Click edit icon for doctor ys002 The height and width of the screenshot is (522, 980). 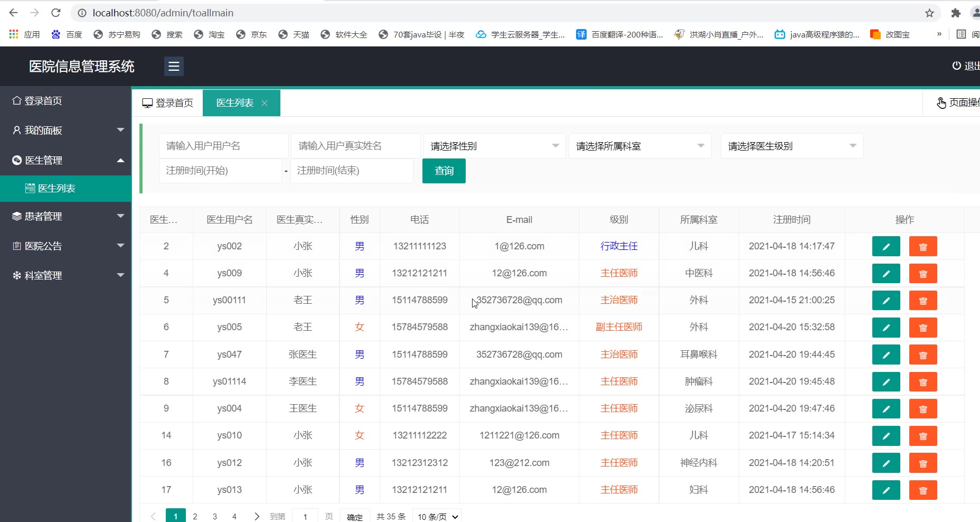coord(885,247)
